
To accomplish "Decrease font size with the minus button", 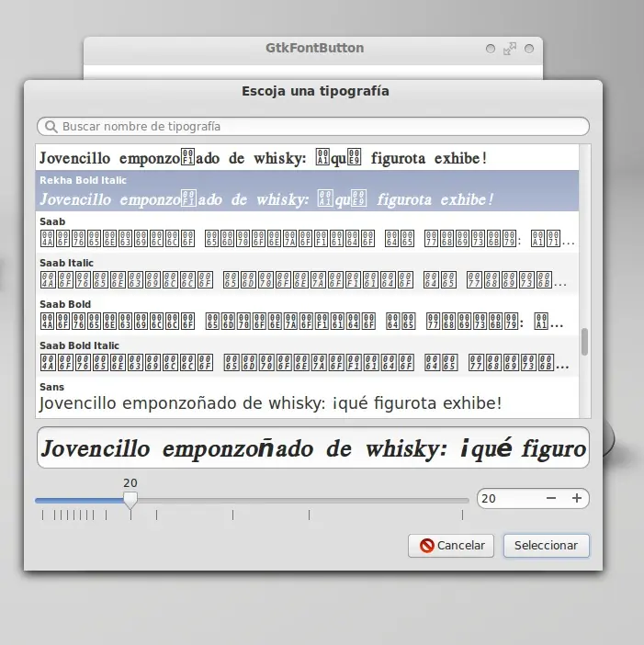I will click(551, 499).
